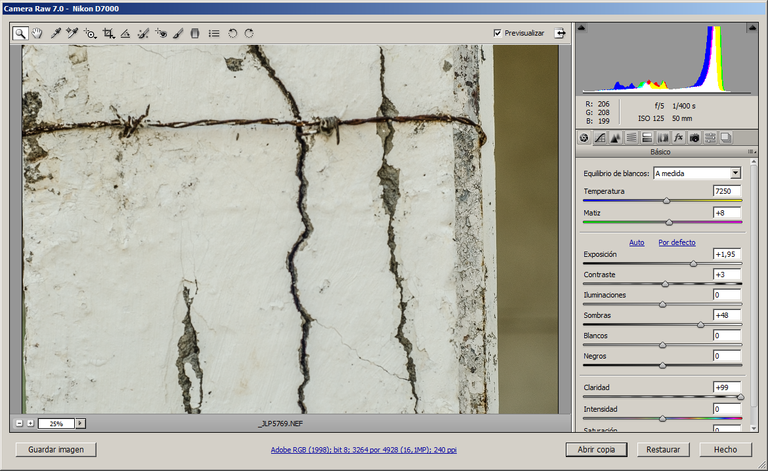The height and width of the screenshot is (471, 768).
Task: Click the Sombras slider handle
Action: 700,325
